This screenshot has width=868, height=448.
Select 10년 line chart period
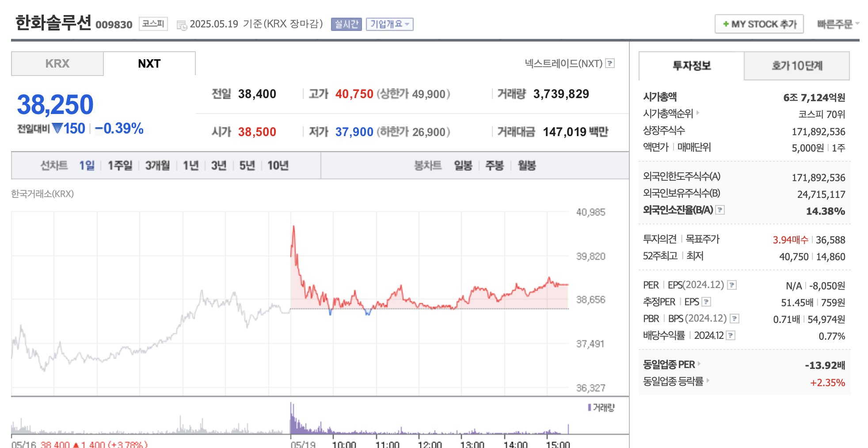pos(278,166)
